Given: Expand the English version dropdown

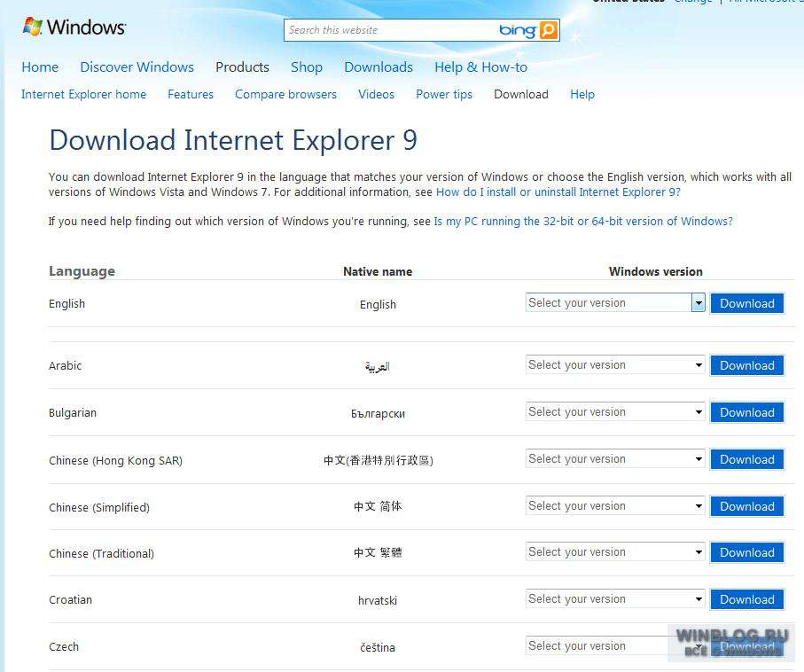Looking at the screenshot, I should (615, 302).
